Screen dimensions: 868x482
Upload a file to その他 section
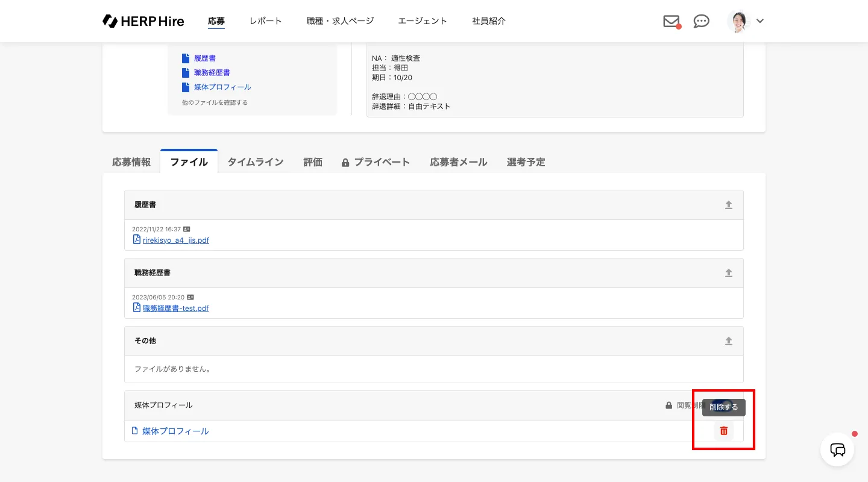pos(729,341)
